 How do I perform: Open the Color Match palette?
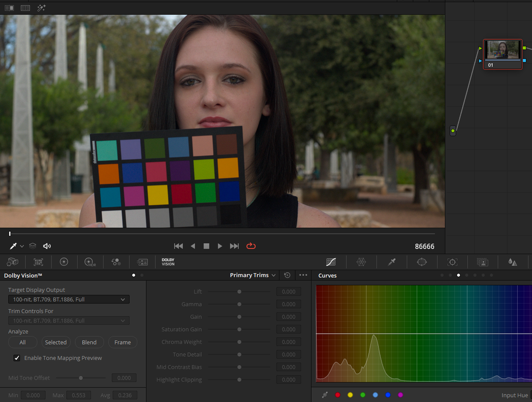[x=38, y=262]
